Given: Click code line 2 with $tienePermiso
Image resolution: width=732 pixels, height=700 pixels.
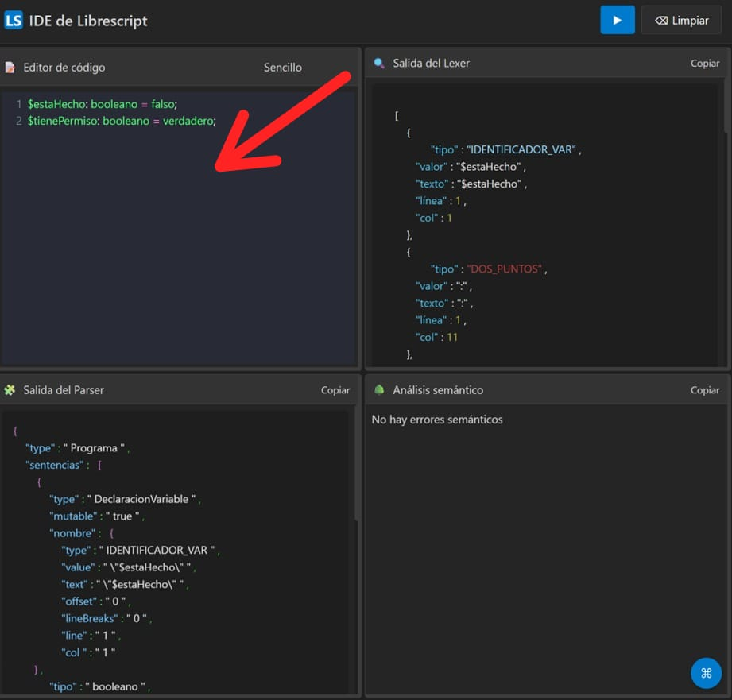Looking at the screenshot, I should pyautogui.click(x=122, y=121).
